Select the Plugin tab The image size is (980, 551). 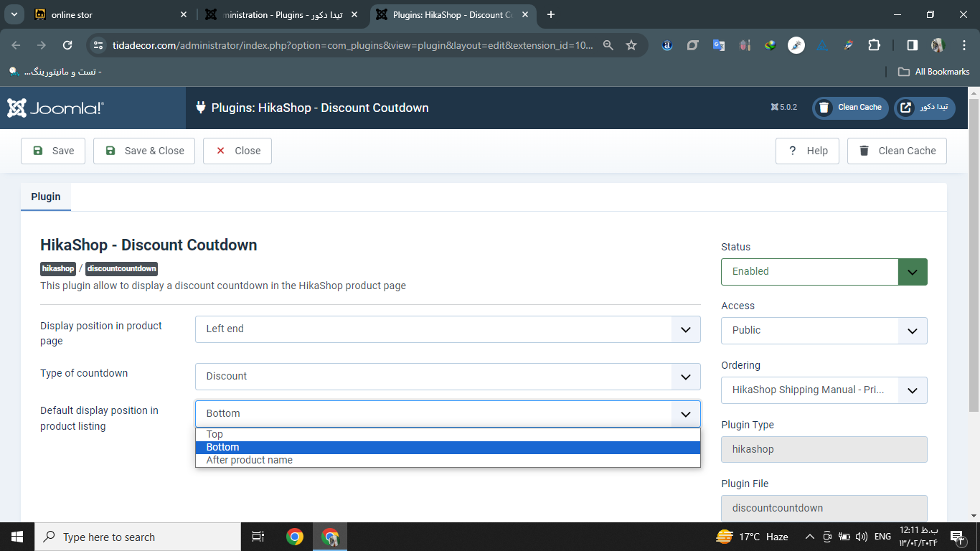click(x=46, y=197)
